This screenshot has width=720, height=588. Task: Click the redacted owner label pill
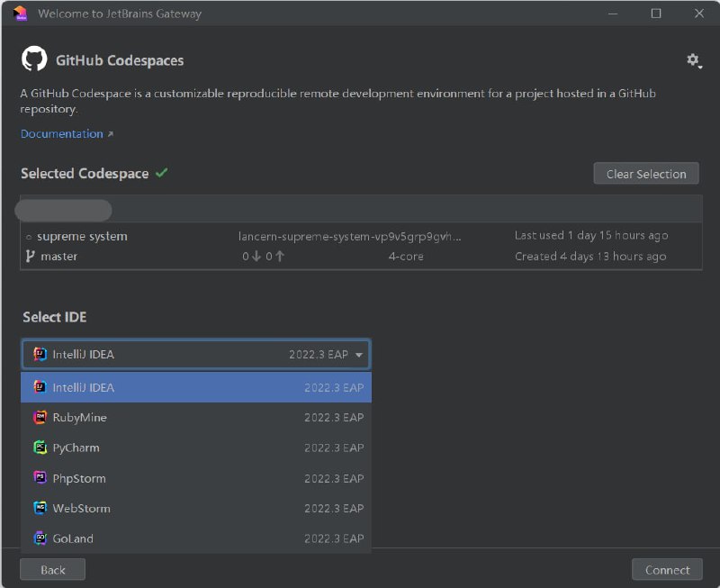point(63,211)
